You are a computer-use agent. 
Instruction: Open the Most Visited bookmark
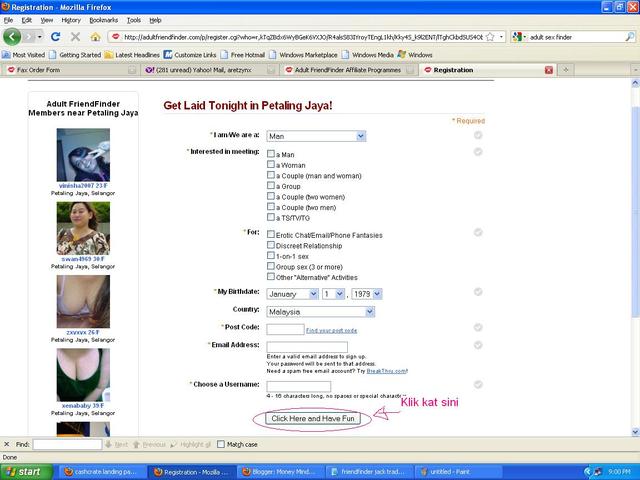(24, 55)
